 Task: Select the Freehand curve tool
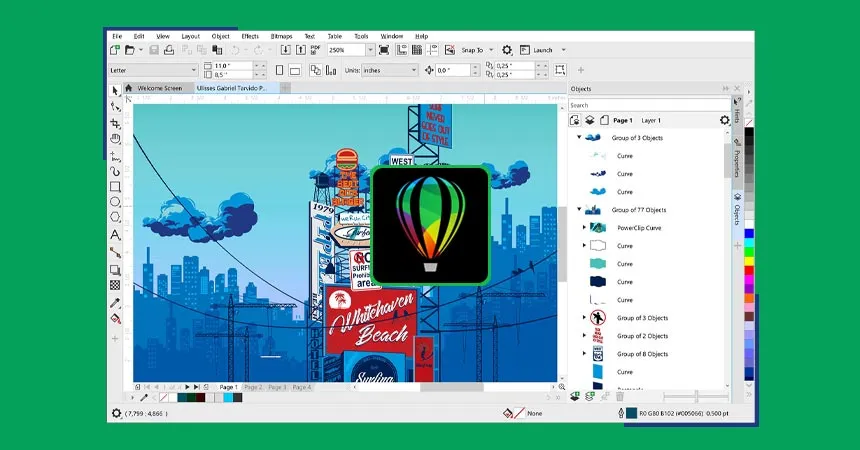[x=115, y=157]
